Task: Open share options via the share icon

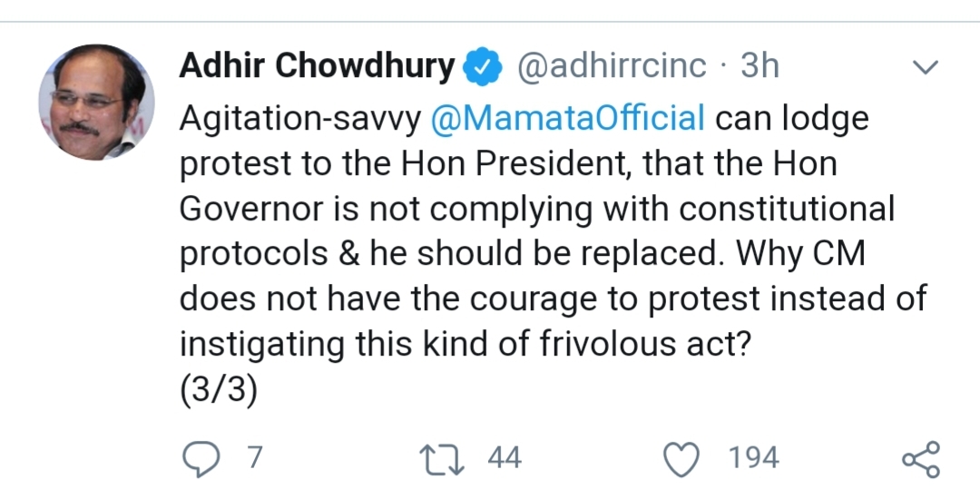Action: 921,459
